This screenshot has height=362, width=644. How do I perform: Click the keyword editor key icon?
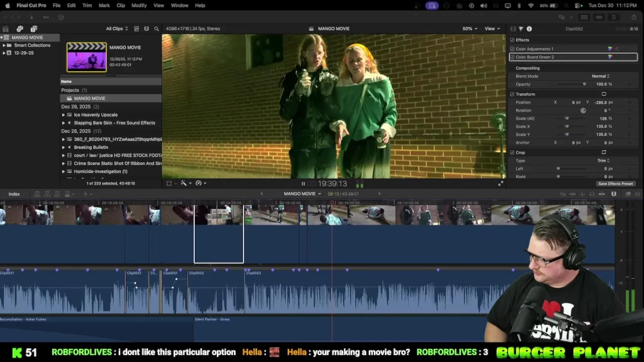(46, 17)
